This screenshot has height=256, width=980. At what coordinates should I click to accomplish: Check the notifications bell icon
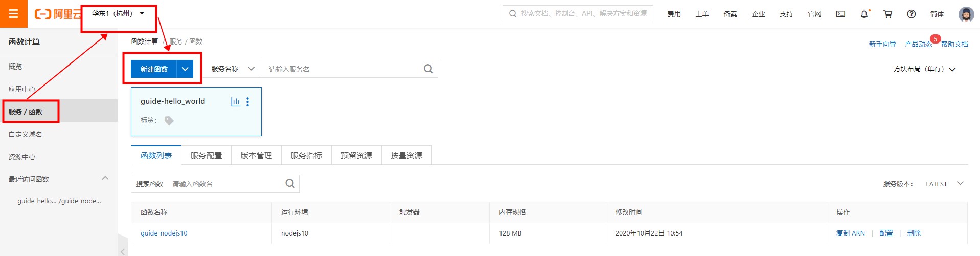click(864, 14)
